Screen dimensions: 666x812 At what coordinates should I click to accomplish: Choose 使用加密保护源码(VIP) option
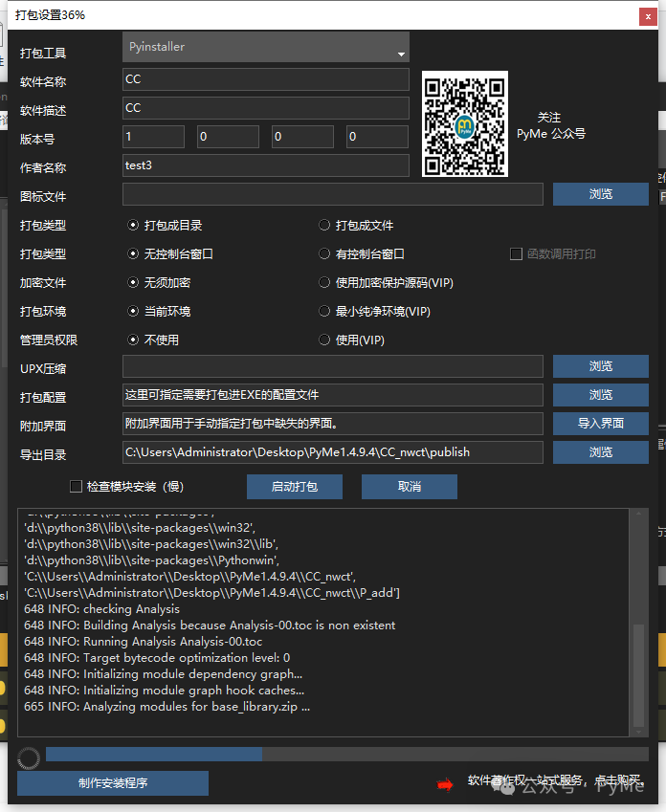pyautogui.click(x=325, y=283)
